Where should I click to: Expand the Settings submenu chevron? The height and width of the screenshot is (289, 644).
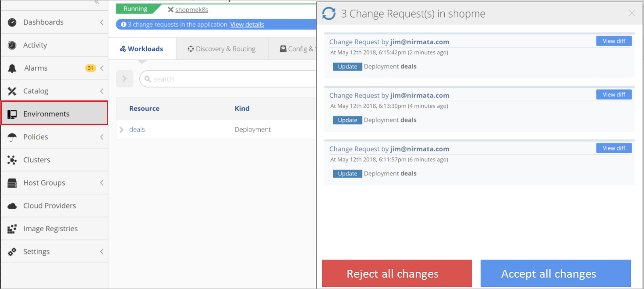(x=102, y=252)
